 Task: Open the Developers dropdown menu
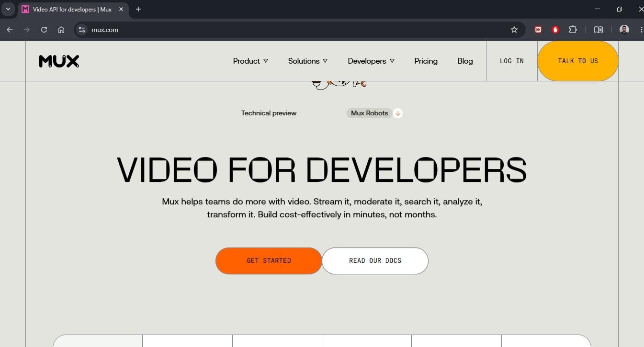pyautogui.click(x=371, y=61)
